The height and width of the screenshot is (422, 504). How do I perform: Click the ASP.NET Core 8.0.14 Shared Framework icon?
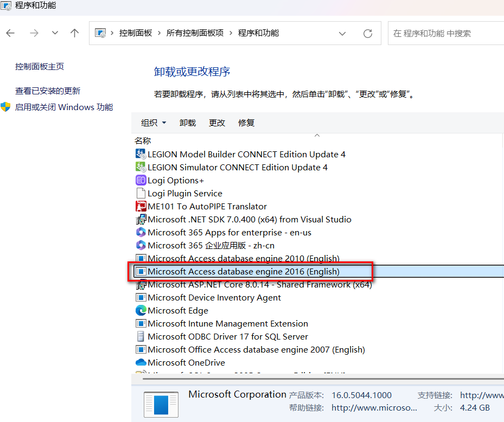[x=141, y=284]
